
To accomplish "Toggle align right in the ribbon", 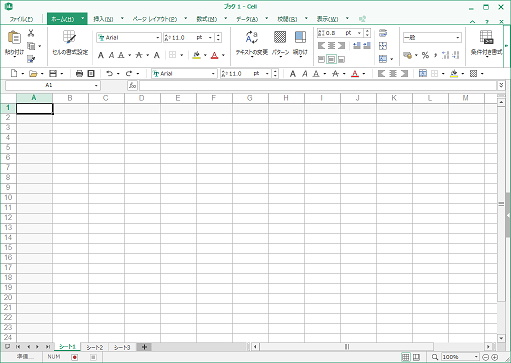I will tap(341, 46).
